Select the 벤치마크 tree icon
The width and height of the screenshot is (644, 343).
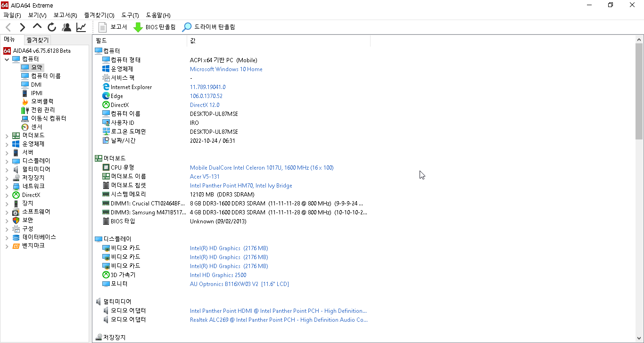click(16, 245)
